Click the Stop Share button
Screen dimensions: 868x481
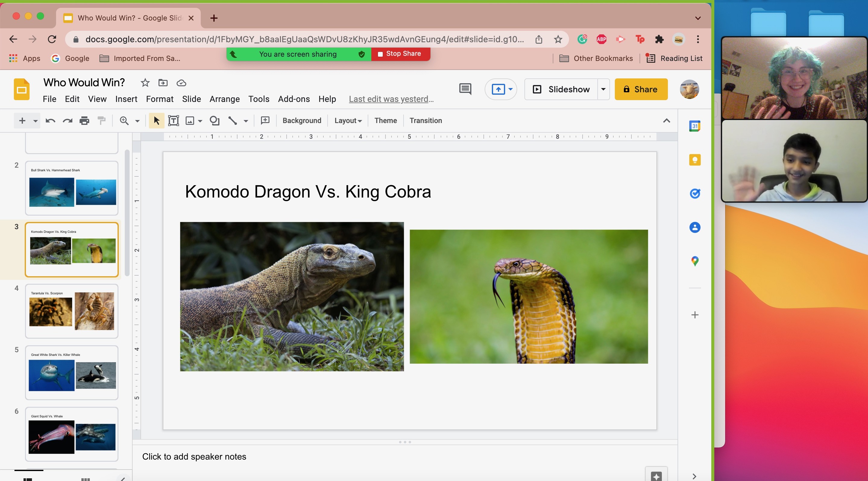pyautogui.click(x=400, y=54)
